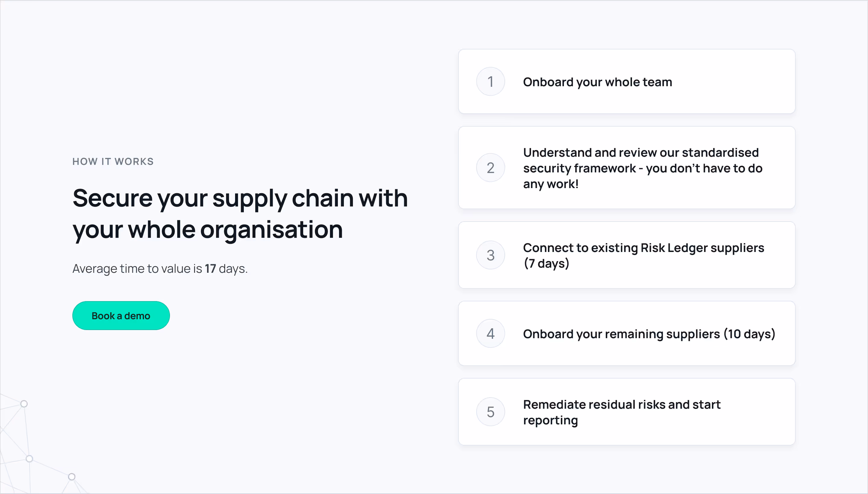Click the 'HOW IT WORKS' section label
The image size is (868, 494).
tap(113, 162)
